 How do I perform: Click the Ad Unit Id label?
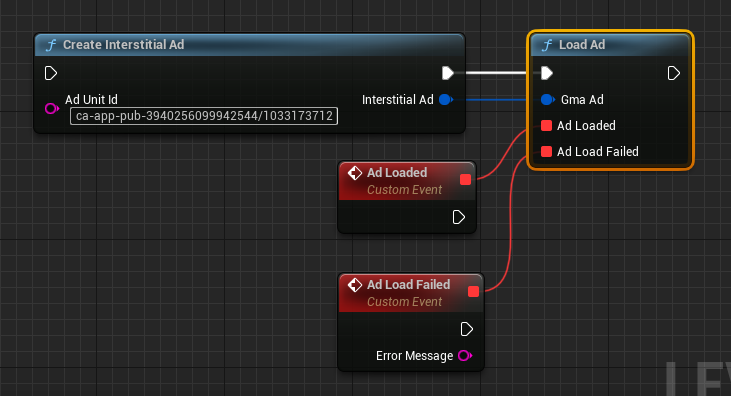pyautogui.click(x=91, y=99)
